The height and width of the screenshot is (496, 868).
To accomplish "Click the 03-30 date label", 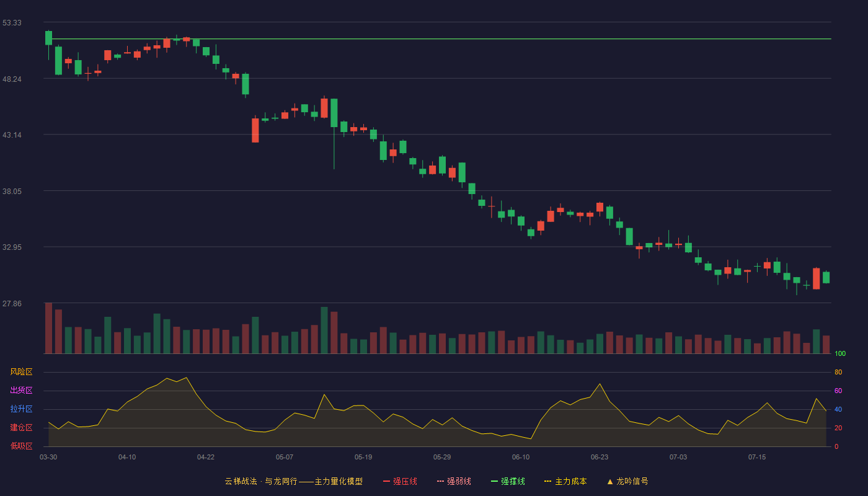I will 48,457.
